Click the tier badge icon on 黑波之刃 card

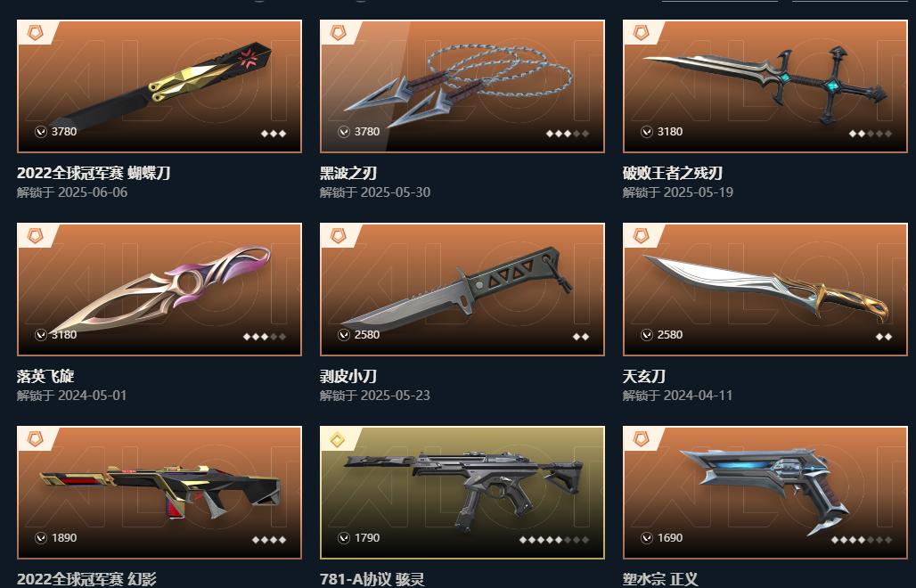click(x=339, y=33)
